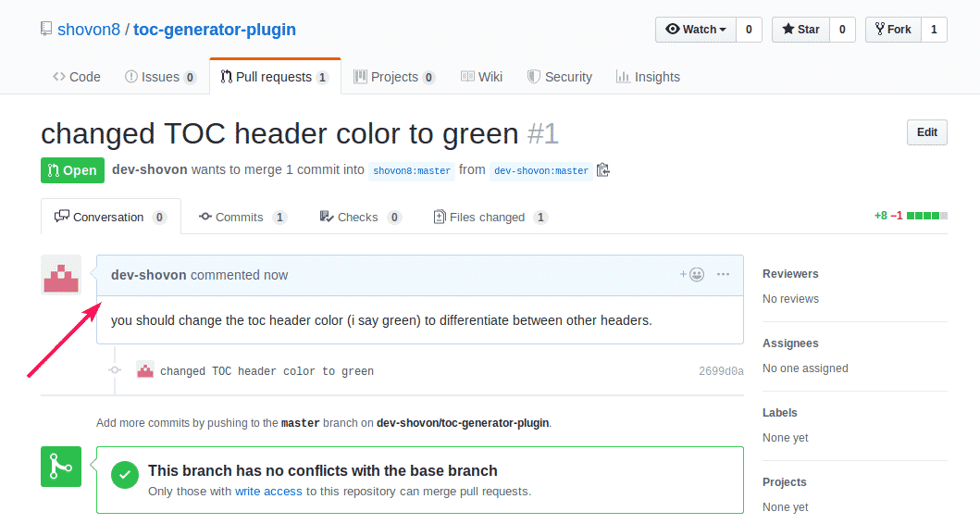Click the green merge branch icon
The width and height of the screenshot is (980, 524).
pos(61,467)
